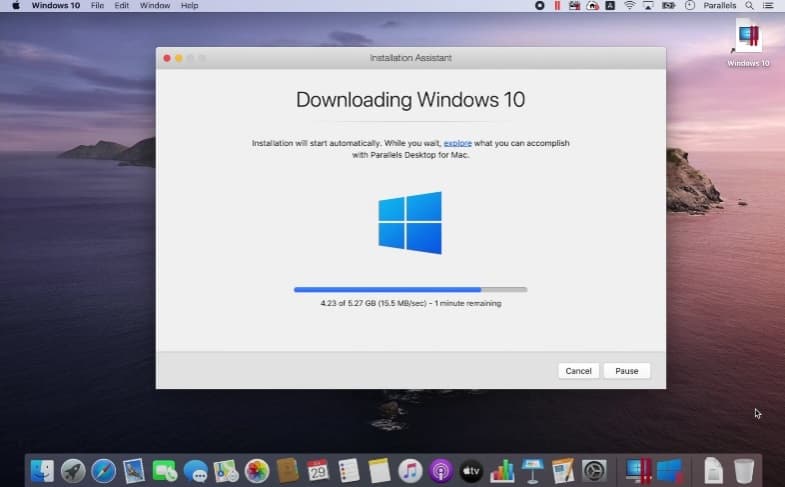Screen dimensions: 785x487
Task: Open the Edit menu
Action: 122,6
